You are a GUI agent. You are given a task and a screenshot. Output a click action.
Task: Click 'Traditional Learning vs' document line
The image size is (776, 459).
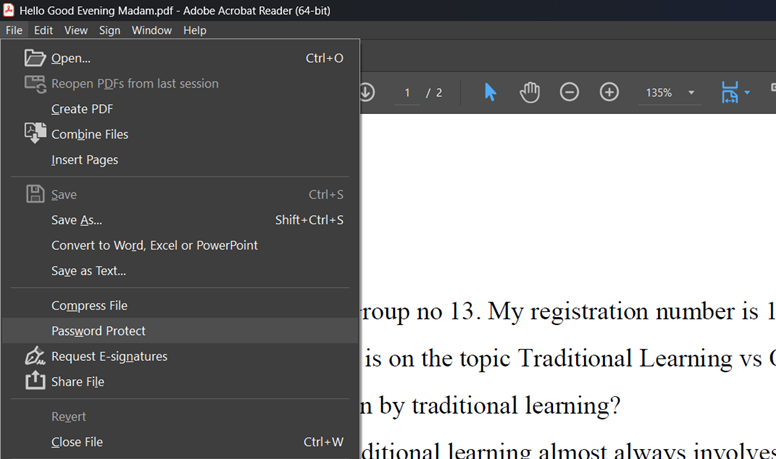pos(640,359)
